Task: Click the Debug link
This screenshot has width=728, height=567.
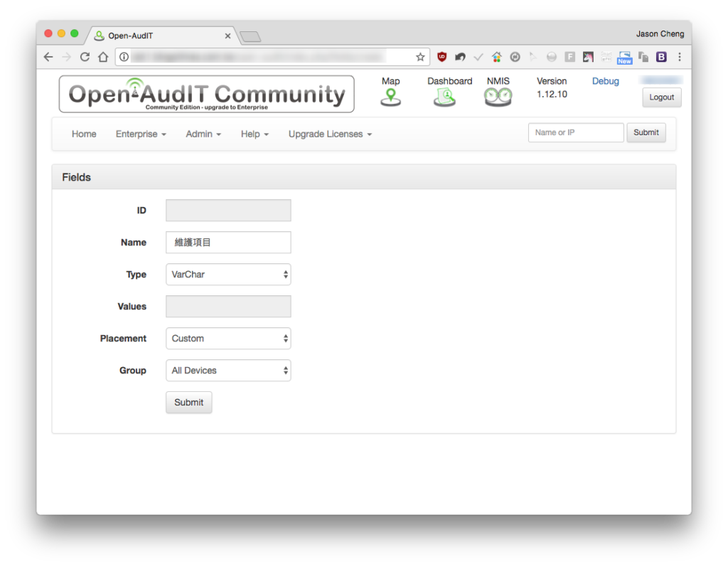Action: click(x=606, y=81)
